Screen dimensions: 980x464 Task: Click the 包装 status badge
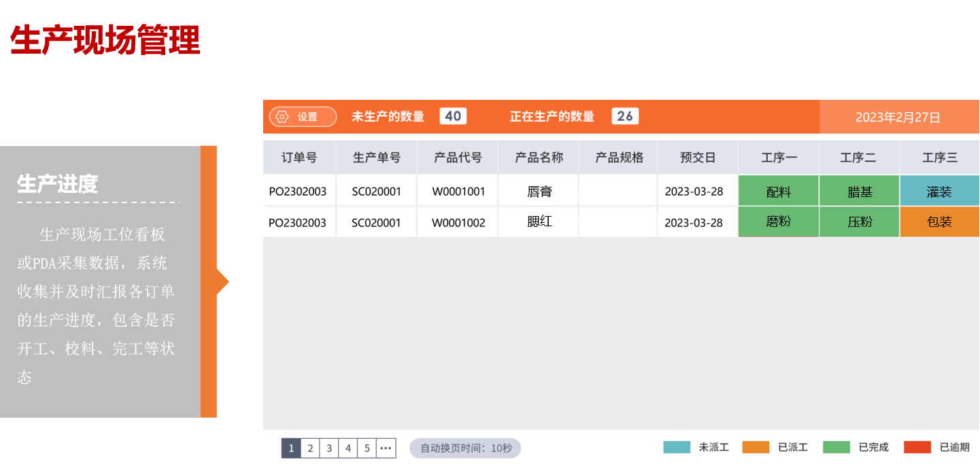coord(940,221)
